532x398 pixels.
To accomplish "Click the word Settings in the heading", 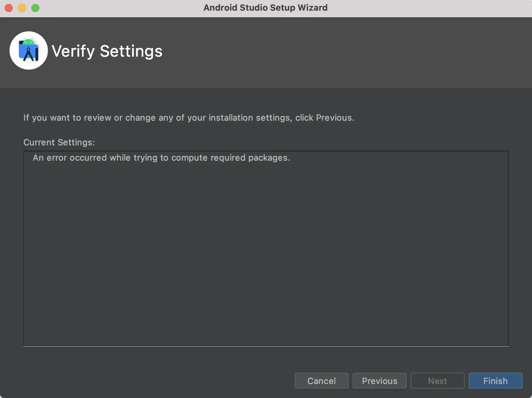I will click(x=131, y=51).
